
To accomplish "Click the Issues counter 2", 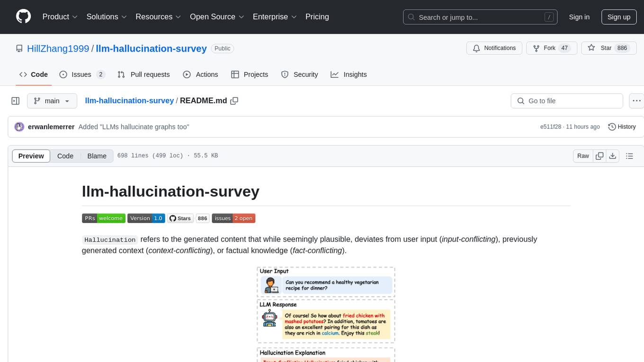I will pos(100,74).
